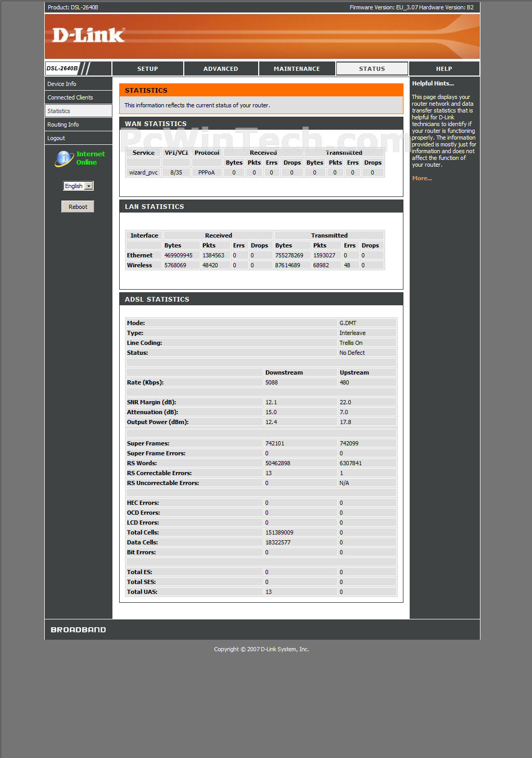
Task: Click the BROADBAND footer logo
Action: (x=79, y=630)
